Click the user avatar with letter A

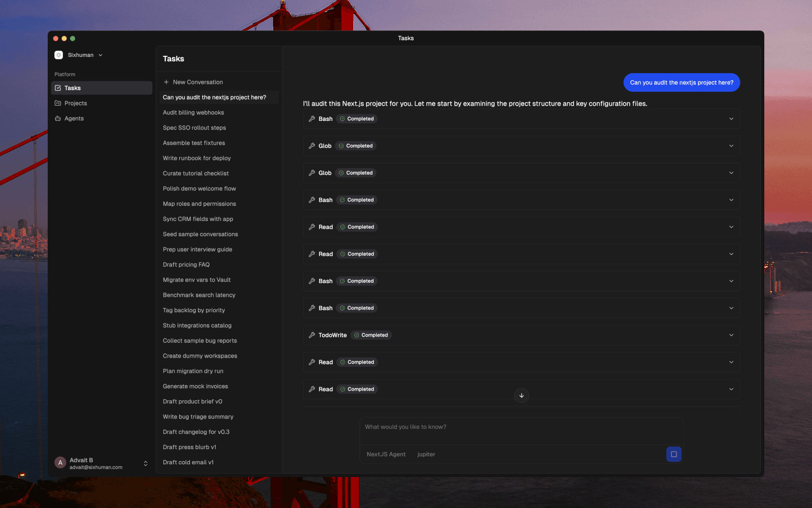tap(60, 463)
